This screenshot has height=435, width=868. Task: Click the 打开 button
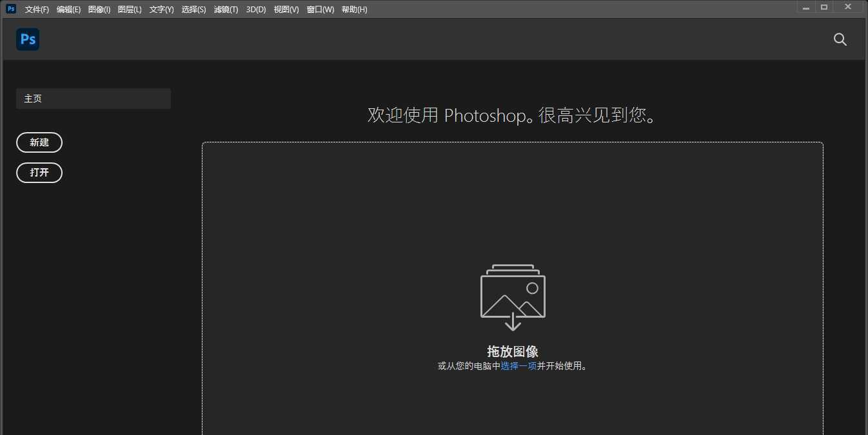[39, 173]
